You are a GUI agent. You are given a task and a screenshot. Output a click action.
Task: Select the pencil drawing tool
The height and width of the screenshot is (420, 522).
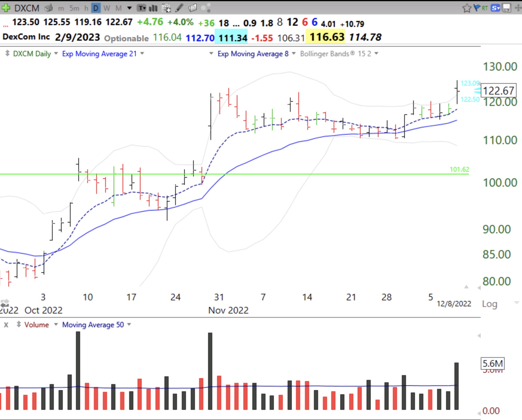tap(179, 8)
